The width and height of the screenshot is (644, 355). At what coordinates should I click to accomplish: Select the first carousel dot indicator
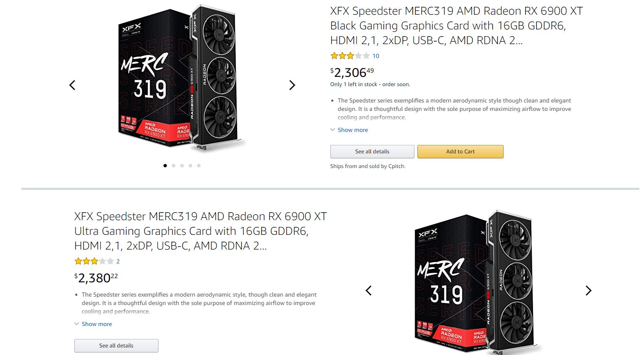tap(165, 166)
